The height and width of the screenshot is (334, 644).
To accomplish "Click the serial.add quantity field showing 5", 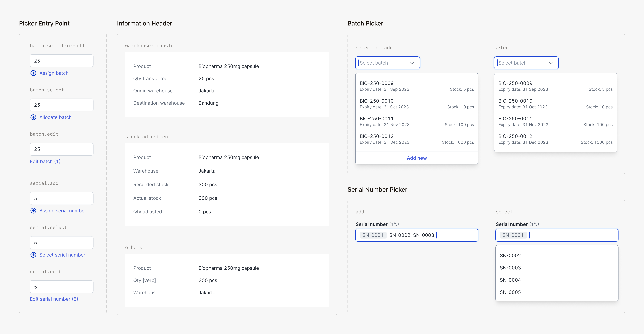I will (x=62, y=198).
